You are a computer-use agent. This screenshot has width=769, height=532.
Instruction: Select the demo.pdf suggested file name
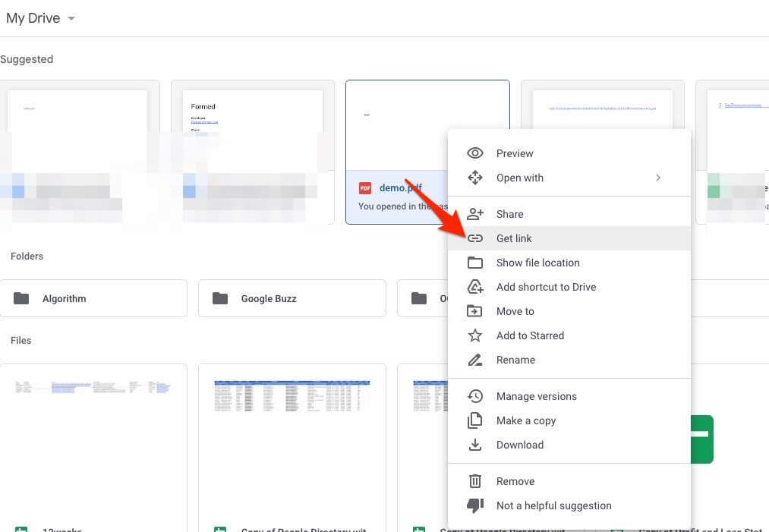400,187
